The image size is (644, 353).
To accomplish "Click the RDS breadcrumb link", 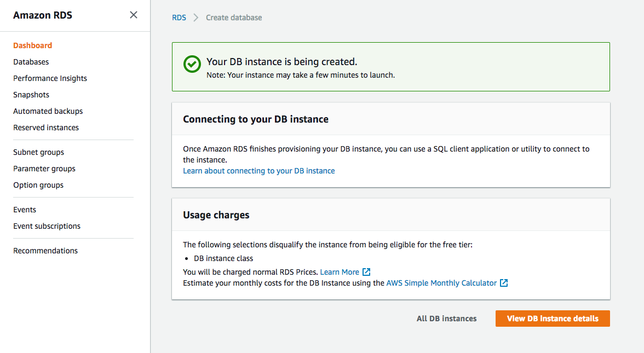I will point(179,18).
